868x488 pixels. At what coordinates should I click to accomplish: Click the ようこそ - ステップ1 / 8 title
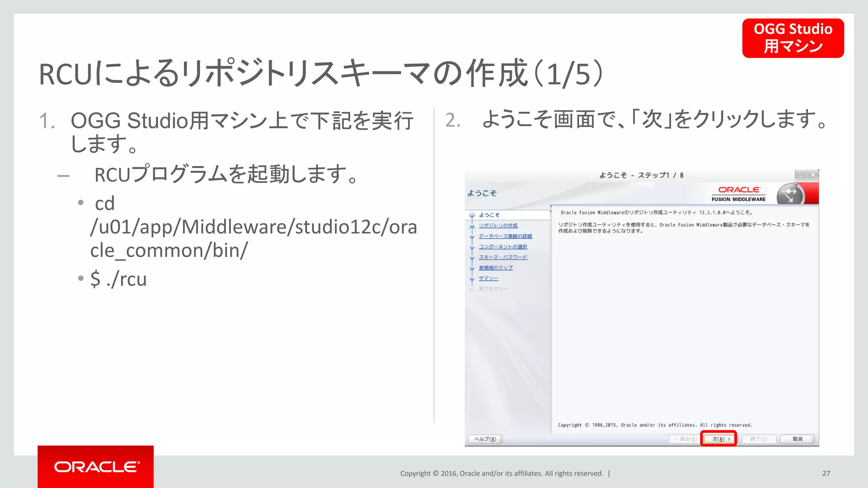pyautogui.click(x=641, y=175)
